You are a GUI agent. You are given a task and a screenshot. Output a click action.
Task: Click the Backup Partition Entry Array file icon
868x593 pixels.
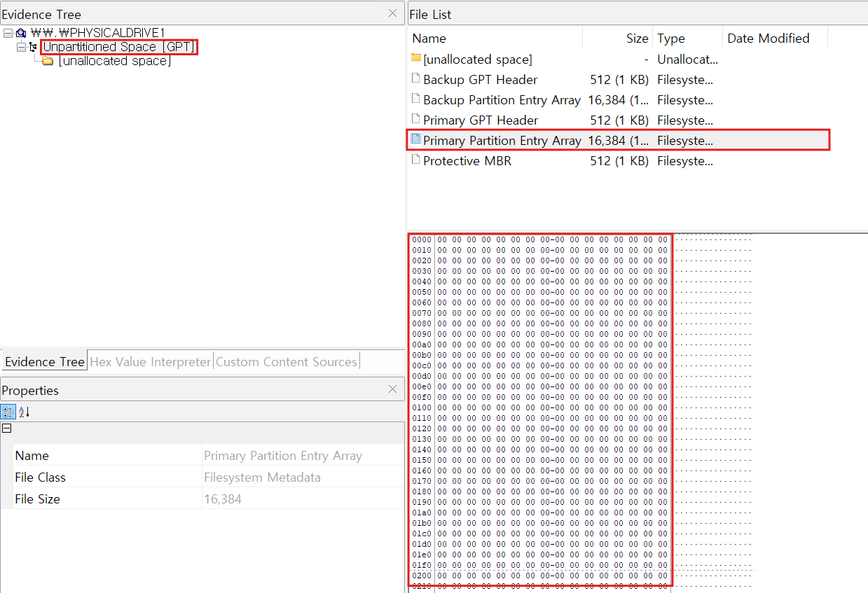coord(416,99)
